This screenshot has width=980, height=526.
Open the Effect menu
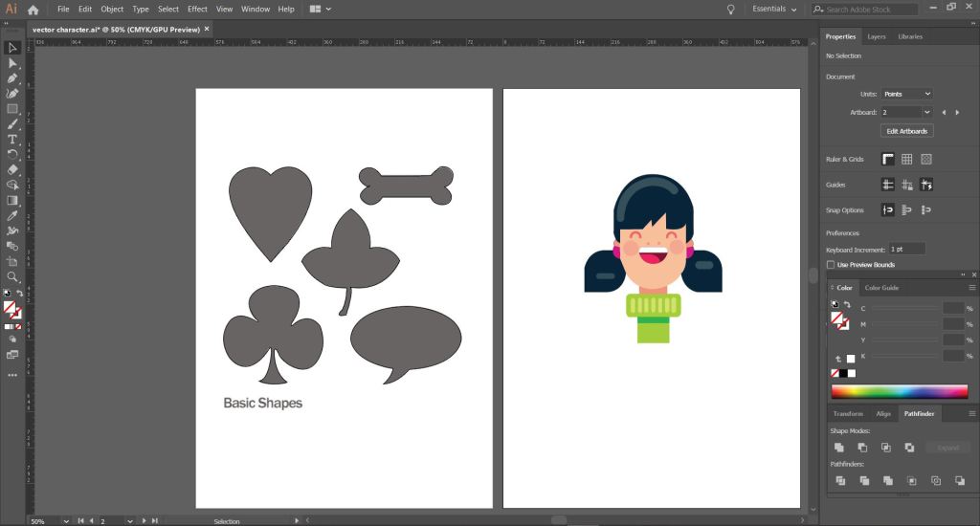pos(197,9)
